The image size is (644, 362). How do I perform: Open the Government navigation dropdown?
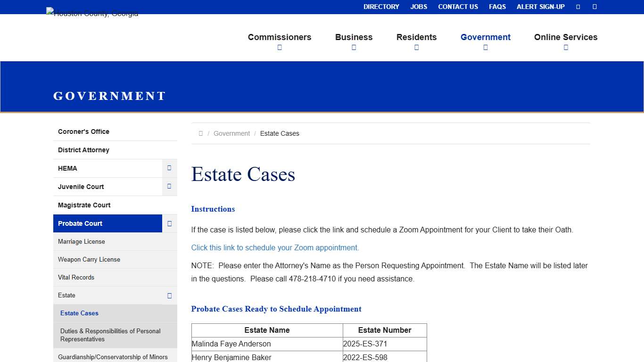pyautogui.click(x=486, y=41)
